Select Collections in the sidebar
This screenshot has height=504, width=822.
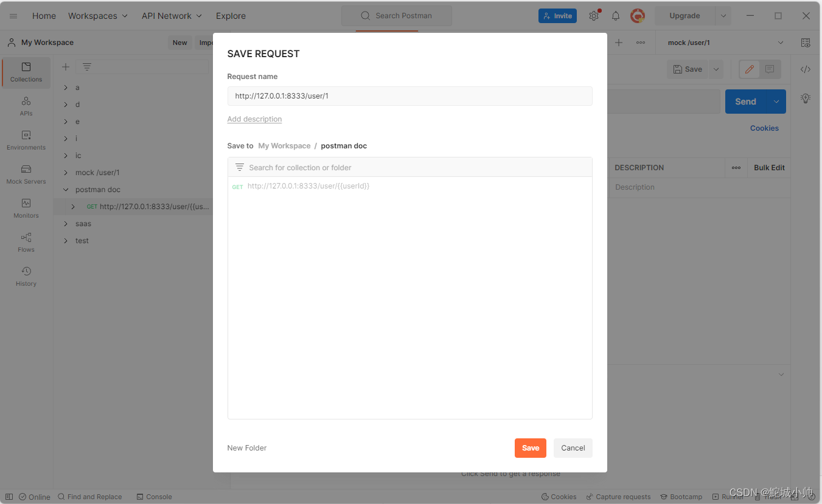pyautogui.click(x=26, y=72)
